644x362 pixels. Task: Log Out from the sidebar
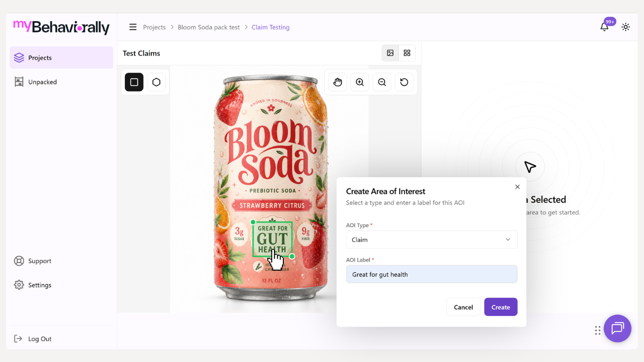[x=61, y=339]
